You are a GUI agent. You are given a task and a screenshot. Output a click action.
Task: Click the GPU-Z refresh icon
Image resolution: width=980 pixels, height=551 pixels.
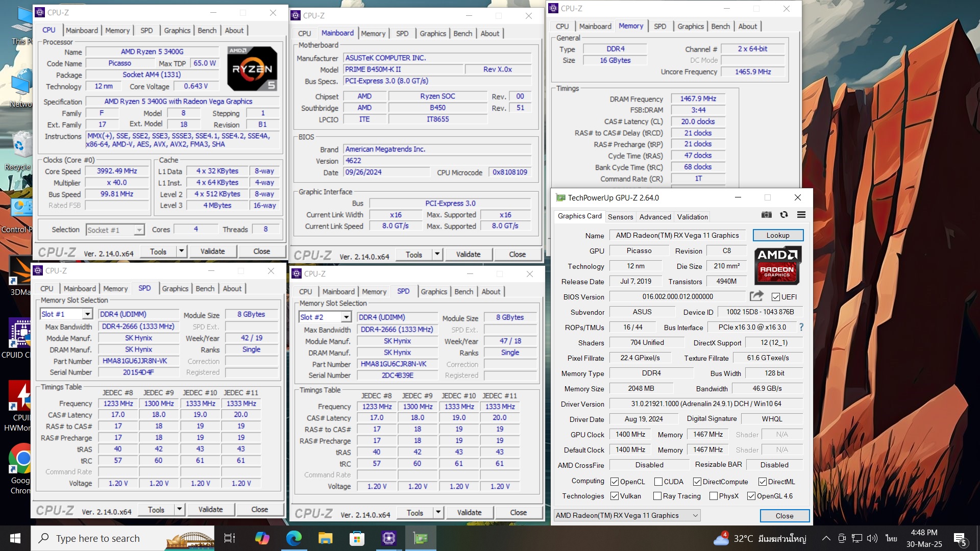coord(784,215)
